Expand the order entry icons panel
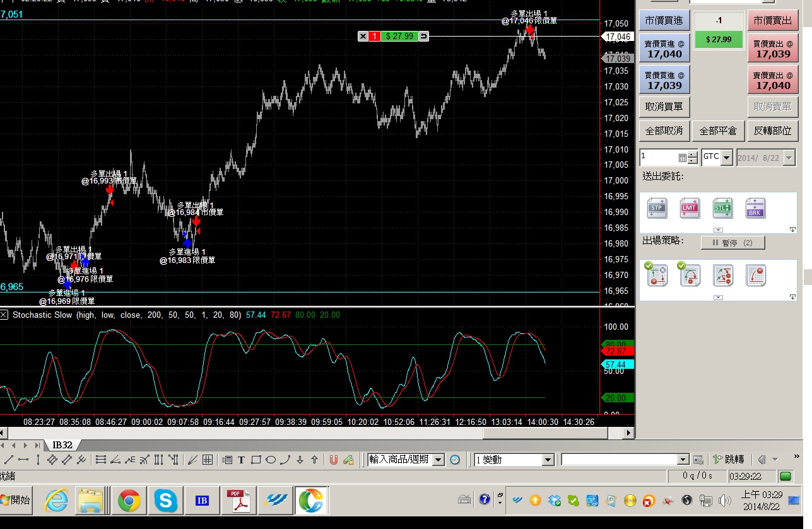The image size is (812, 529). pos(718,230)
